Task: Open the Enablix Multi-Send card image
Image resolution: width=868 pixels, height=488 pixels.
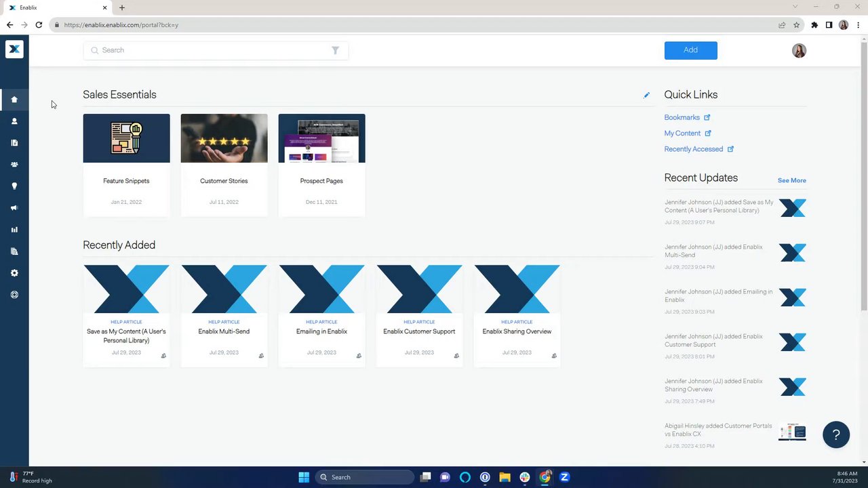Action: tap(224, 289)
